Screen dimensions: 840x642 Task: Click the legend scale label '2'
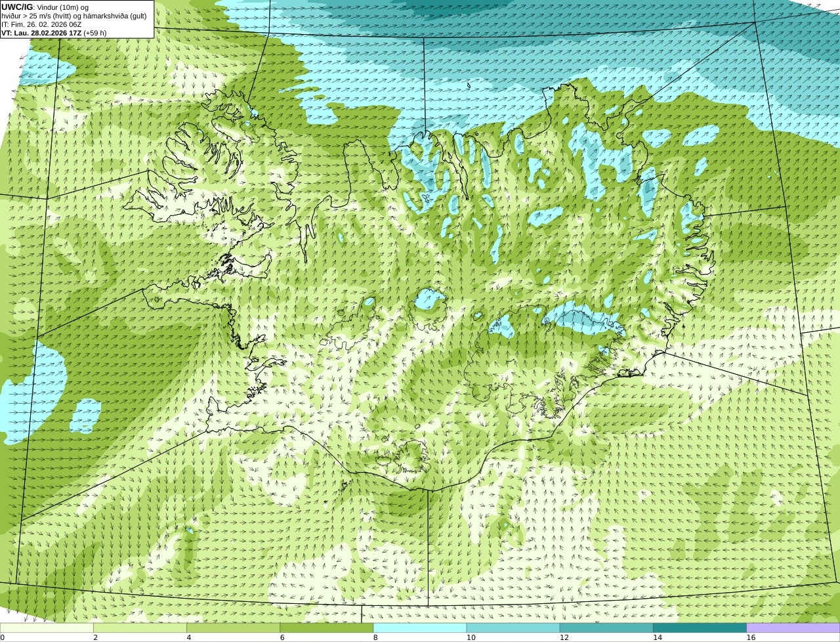pyautogui.click(x=95, y=637)
